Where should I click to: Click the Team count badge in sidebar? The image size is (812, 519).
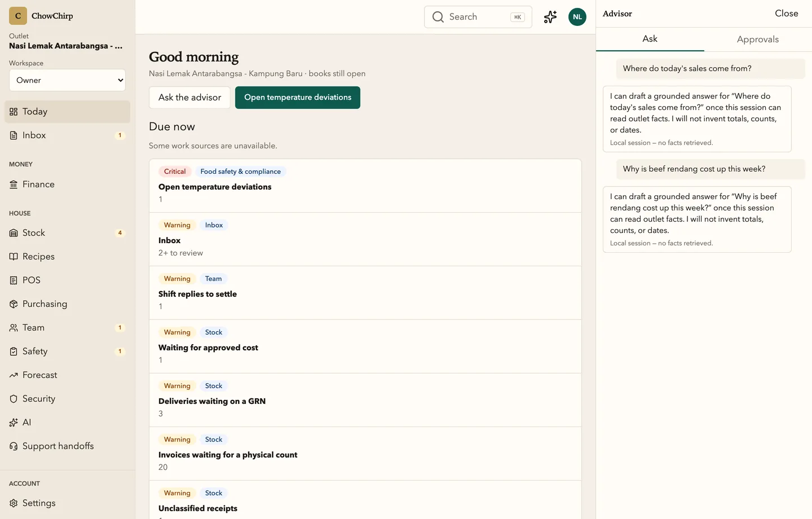(x=120, y=328)
